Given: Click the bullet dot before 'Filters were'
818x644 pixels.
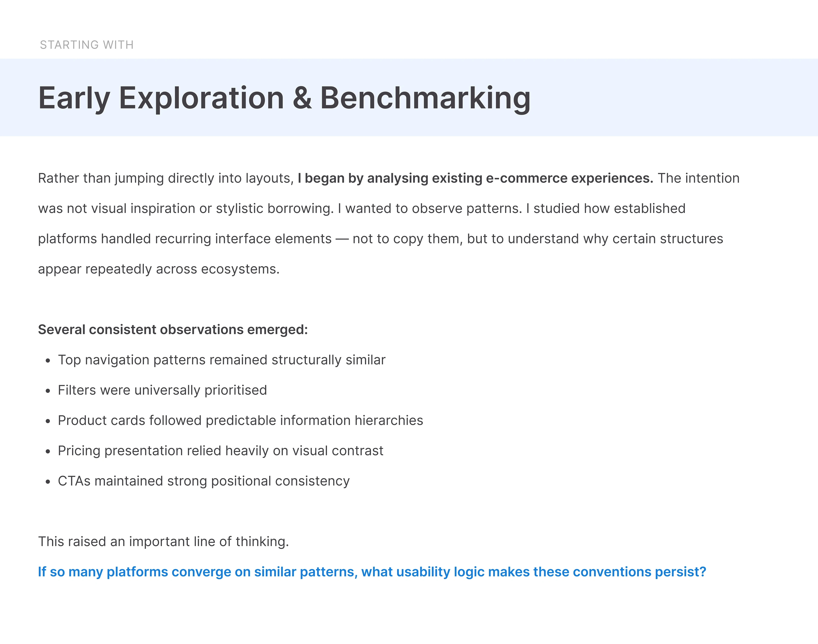Looking at the screenshot, I should point(48,391).
